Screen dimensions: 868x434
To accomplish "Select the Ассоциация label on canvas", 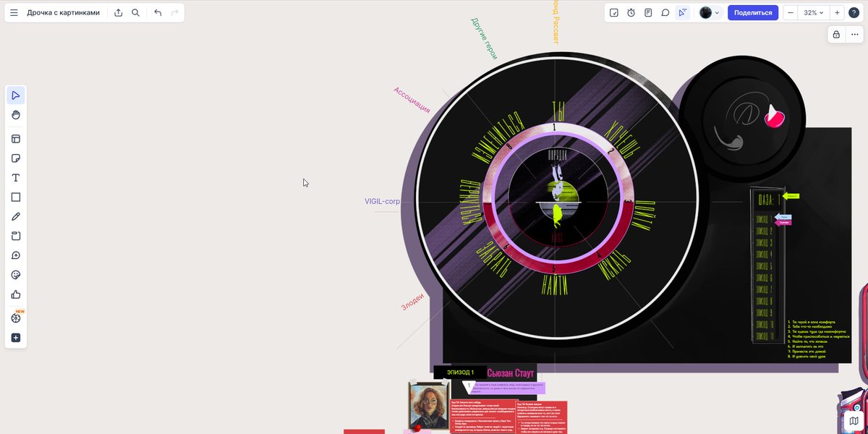I will pyautogui.click(x=412, y=100).
